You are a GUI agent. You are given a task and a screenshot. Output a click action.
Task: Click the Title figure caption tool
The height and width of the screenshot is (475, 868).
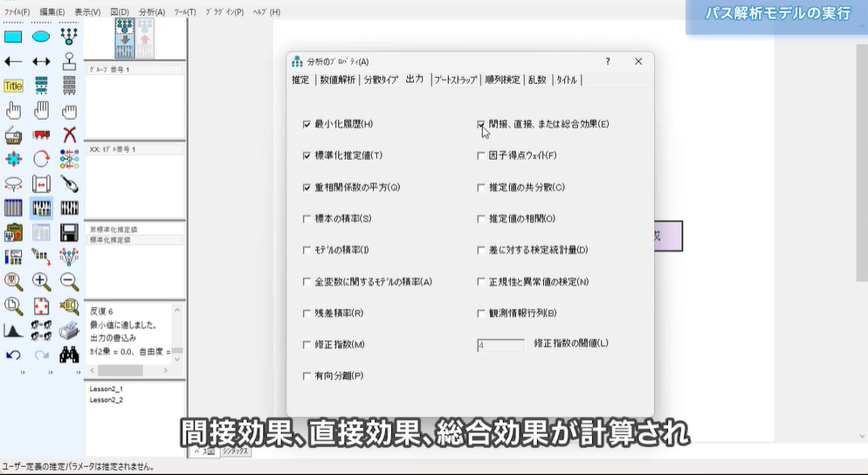pos(13,86)
